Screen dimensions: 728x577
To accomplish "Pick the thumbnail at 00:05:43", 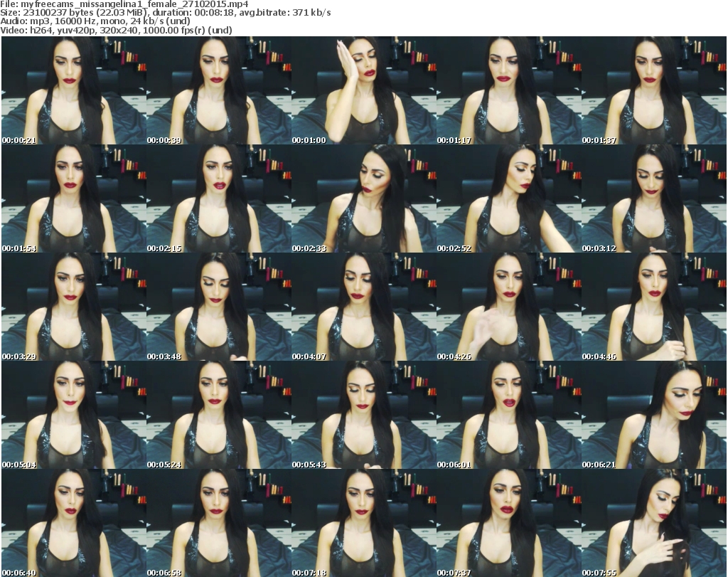I will (364, 415).
